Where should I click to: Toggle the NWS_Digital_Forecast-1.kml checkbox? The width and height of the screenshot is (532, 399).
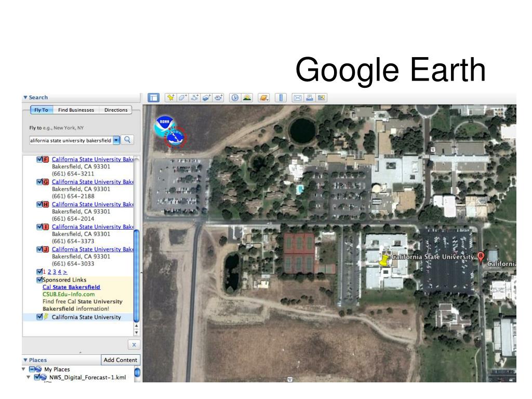coord(37,377)
